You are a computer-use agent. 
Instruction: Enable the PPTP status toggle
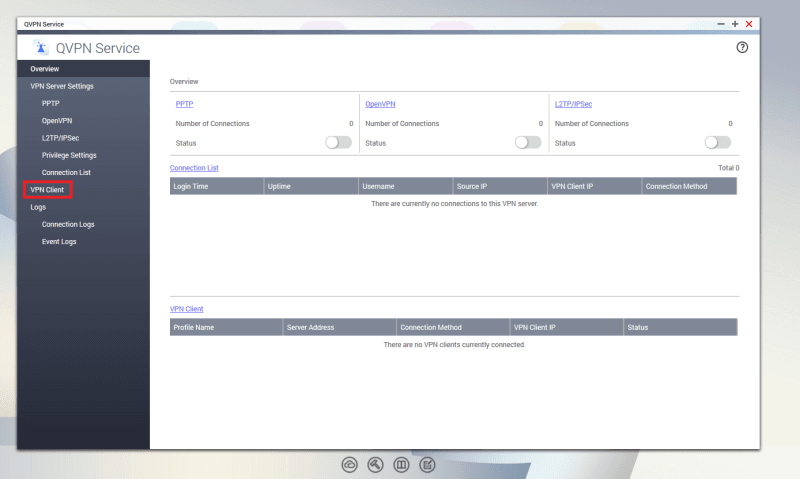[339, 143]
